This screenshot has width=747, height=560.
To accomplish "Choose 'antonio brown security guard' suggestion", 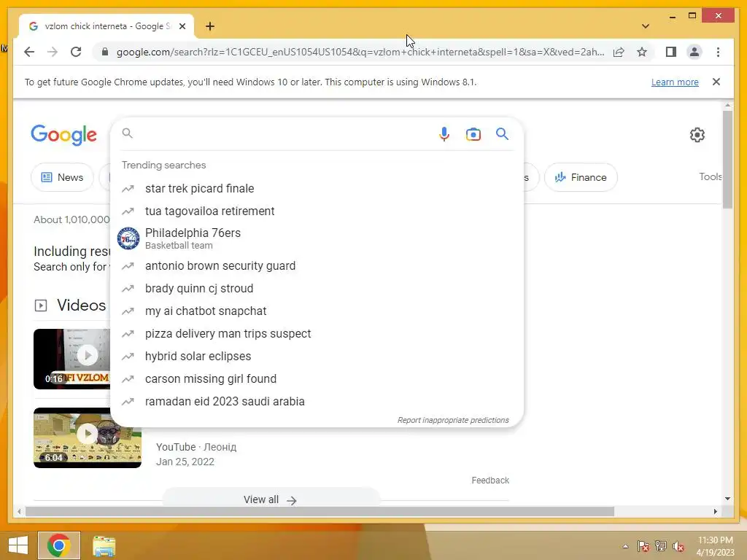I will [x=317, y=265].
